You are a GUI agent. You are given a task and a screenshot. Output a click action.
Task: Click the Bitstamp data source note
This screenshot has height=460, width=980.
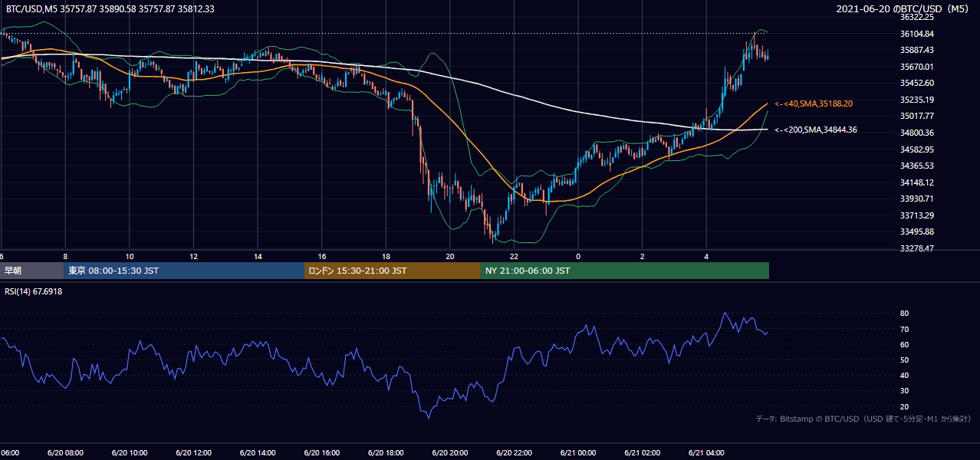coord(863,419)
